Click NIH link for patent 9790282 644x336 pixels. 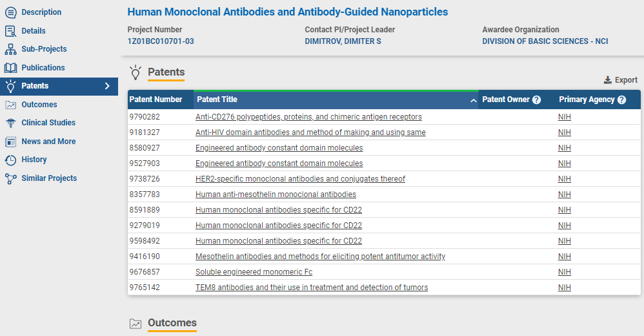[565, 117]
